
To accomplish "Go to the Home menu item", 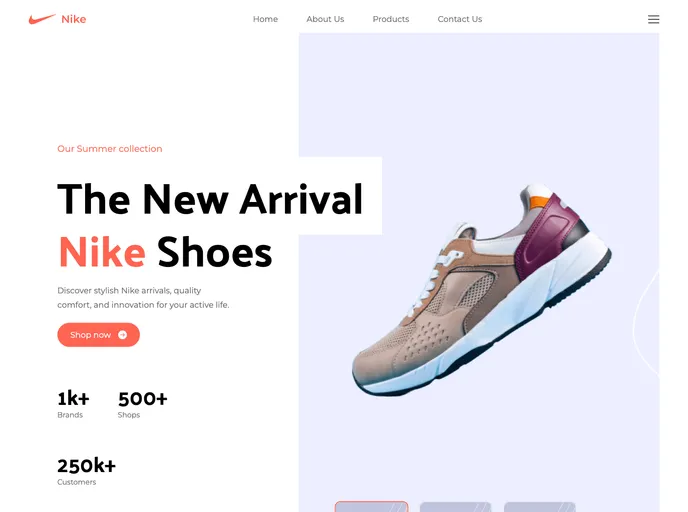I will [265, 19].
